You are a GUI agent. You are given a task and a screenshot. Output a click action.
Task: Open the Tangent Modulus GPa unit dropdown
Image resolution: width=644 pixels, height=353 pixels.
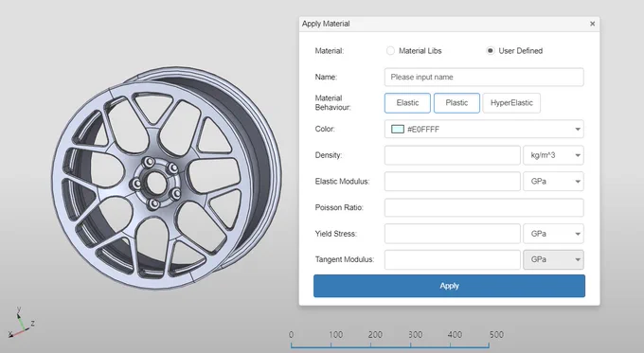coord(553,260)
